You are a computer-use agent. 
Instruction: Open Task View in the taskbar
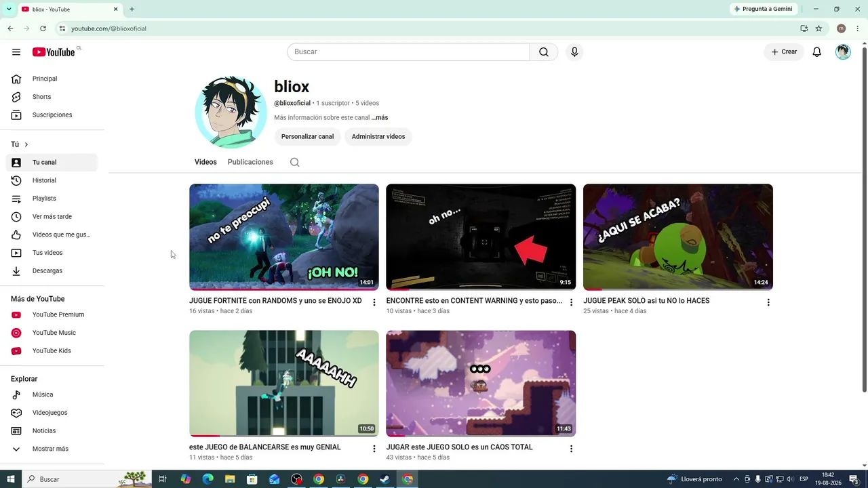163,479
